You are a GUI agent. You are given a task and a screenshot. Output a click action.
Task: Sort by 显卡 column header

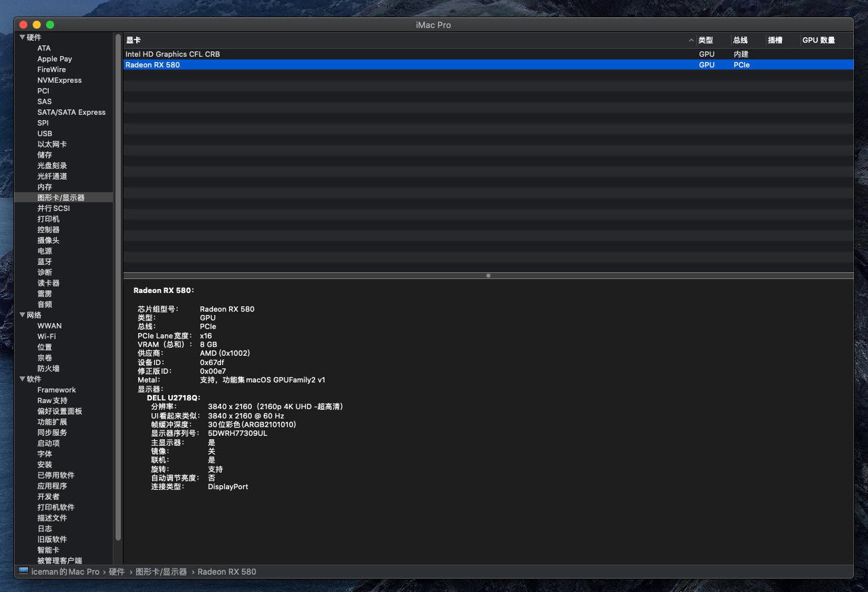pyautogui.click(x=410, y=40)
